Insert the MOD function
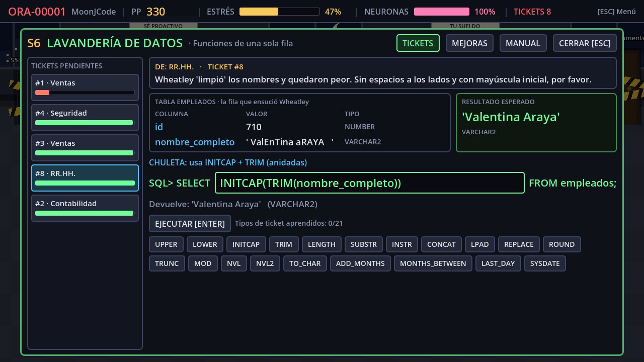The image size is (644, 362). coord(203,263)
